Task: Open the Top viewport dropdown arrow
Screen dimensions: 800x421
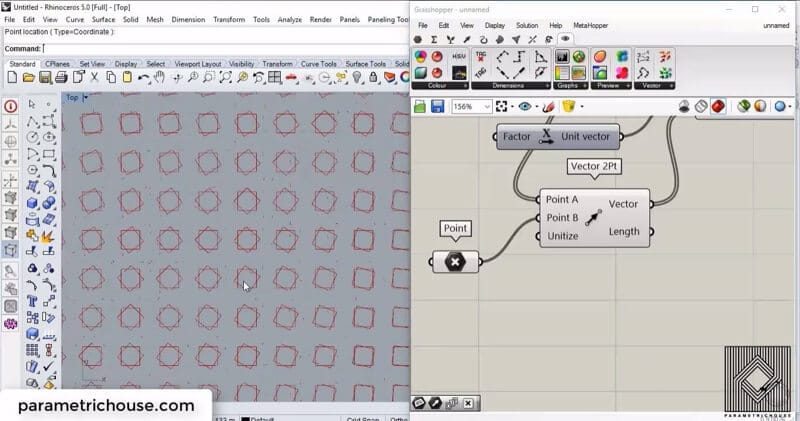Action: coord(86,98)
